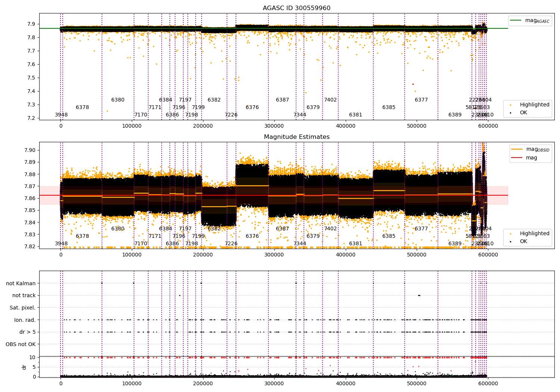Image resolution: width=560 pixels, height=392 pixels.
Task: Click the y-axis tick 7.86 on Magnitude Estimates plot
Action: click(x=31, y=198)
